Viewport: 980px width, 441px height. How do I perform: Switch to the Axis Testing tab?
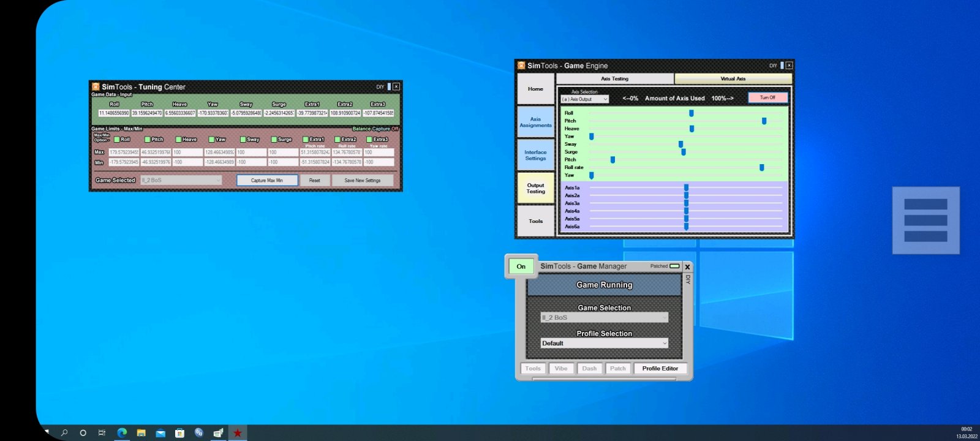click(615, 78)
